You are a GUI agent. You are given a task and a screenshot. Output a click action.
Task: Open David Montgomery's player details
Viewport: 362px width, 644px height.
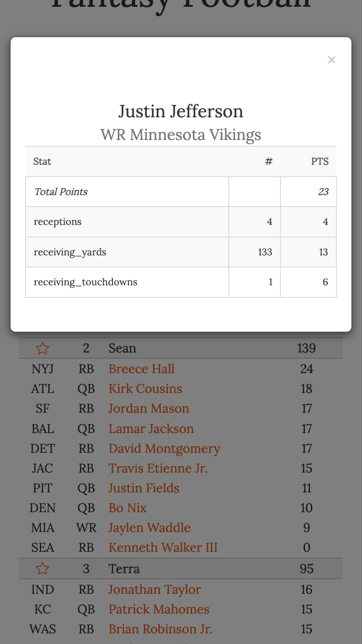pyautogui.click(x=164, y=448)
